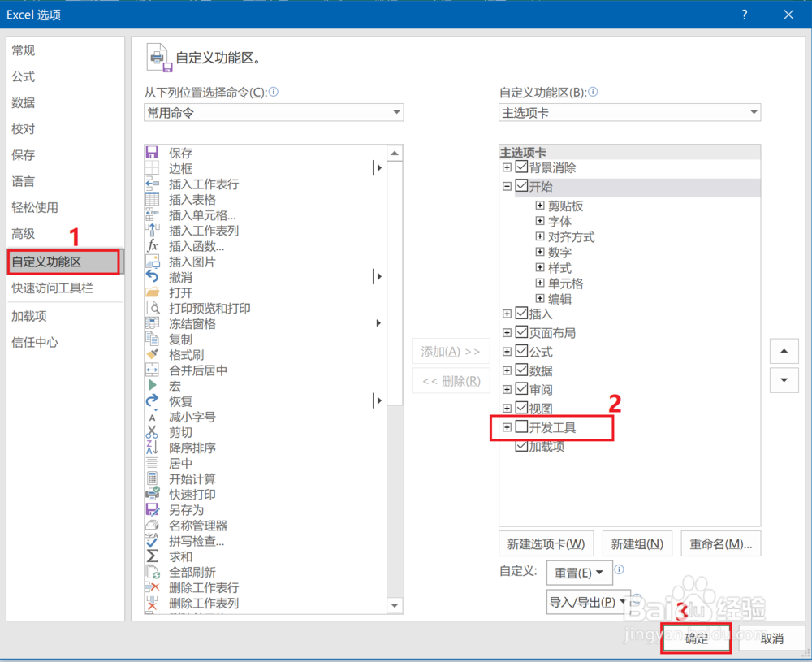Select the 拼写检查 icon
Screen dimensions: 812x662
pos(152,541)
